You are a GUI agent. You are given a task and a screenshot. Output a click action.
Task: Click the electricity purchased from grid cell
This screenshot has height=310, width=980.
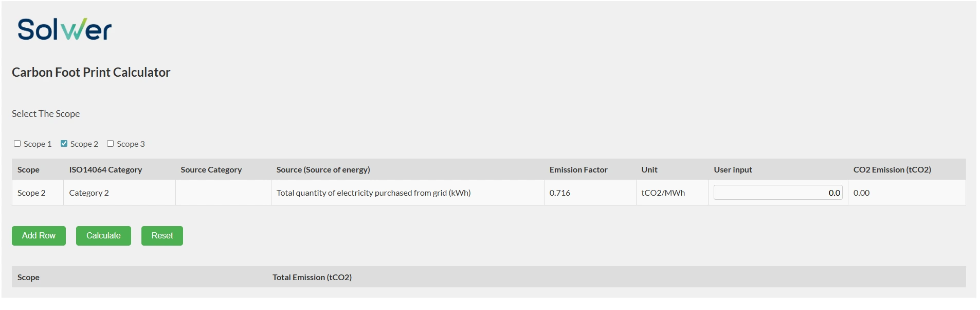[373, 193]
